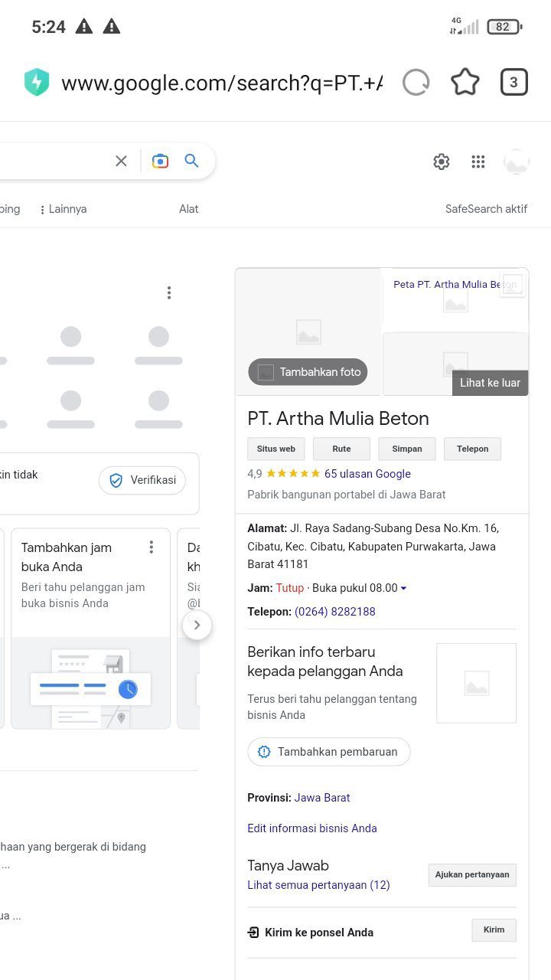The height and width of the screenshot is (980, 551).
Task: Call phone number (0264) 8282188
Action: (x=335, y=612)
